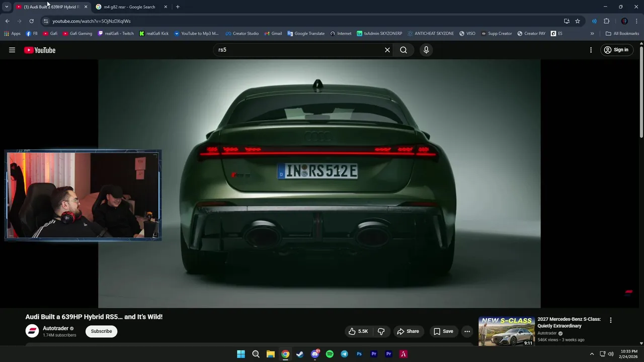Close the m4 g82 rear tab
Image resolution: width=644 pixels, height=362 pixels.
[166, 7]
